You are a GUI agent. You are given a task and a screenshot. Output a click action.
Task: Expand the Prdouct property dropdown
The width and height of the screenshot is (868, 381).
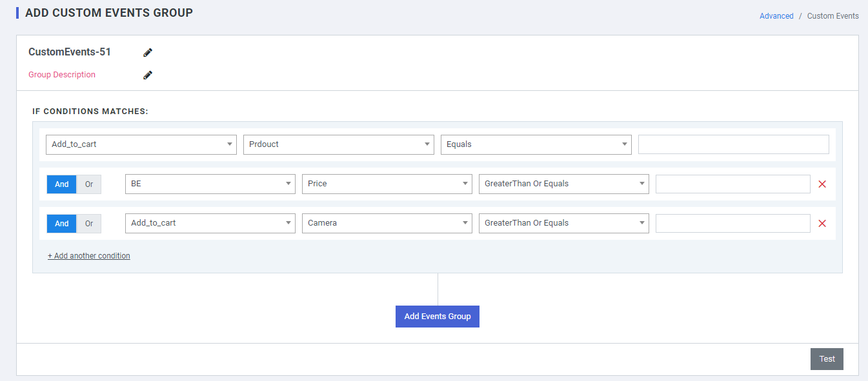338,144
